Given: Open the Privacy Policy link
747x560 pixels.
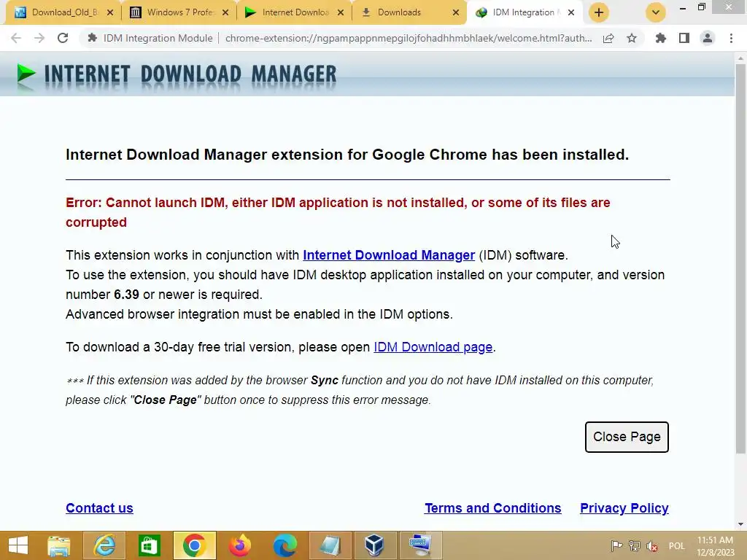Looking at the screenshot, I should tap(624, 508).
